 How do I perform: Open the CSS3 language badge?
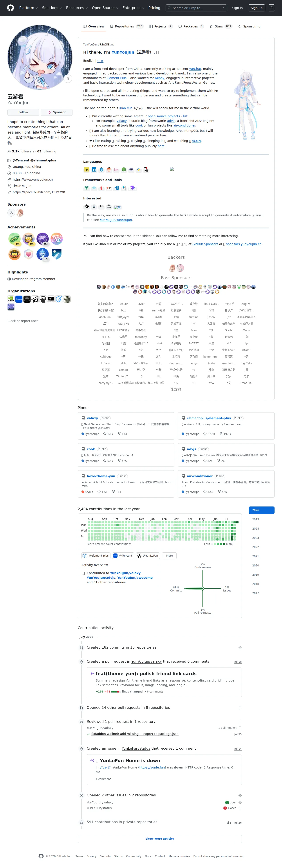[101, 170]
